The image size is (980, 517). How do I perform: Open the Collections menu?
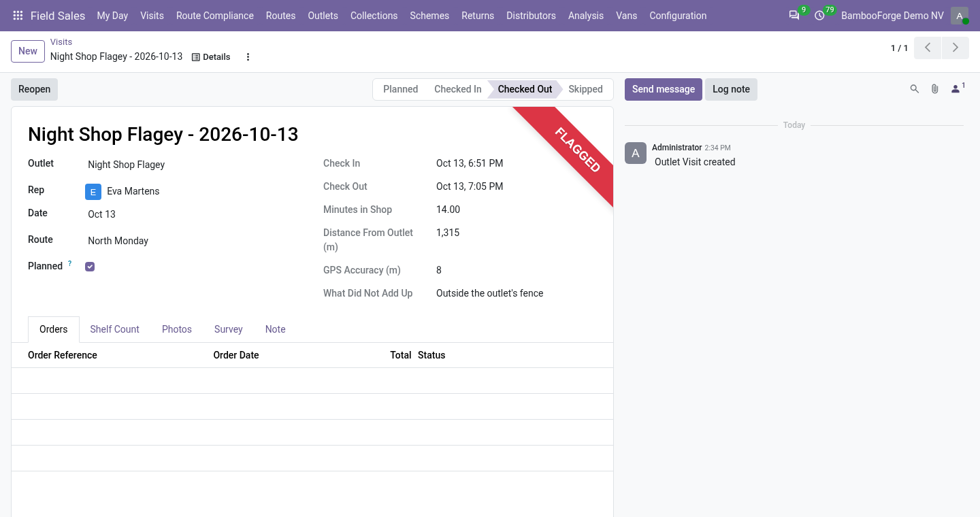[x=374, y=16]
